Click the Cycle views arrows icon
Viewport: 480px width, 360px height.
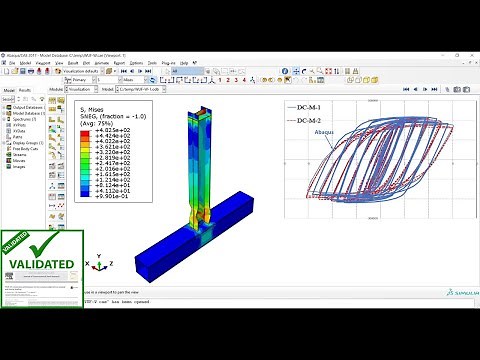pos(337,71)
